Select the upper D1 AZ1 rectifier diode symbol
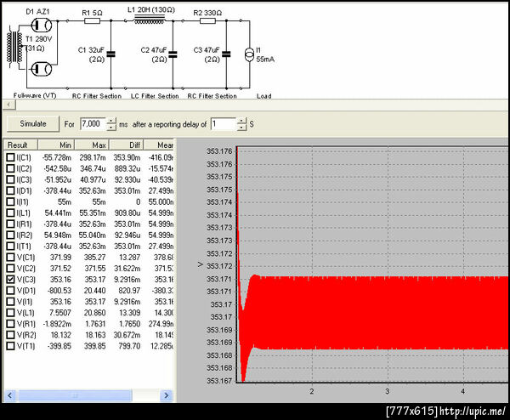Screen dimensions: 510x420 tap(42, 25)
